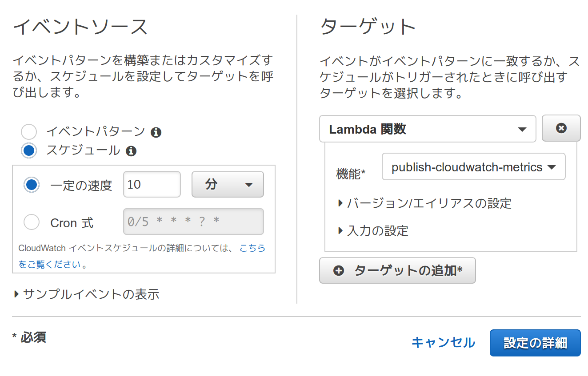The width and height of the screenshot is (588, 376).
Task: Click the info icon beside スケジュール
Action: pos(131,151)
